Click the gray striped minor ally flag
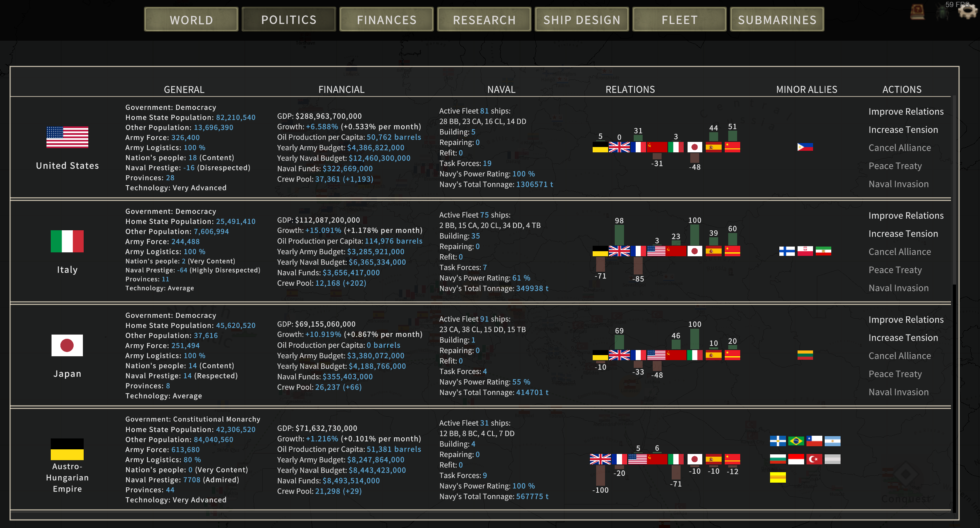Image resolution: width=980 pixels, height=528 pixels. pos(832,459)
